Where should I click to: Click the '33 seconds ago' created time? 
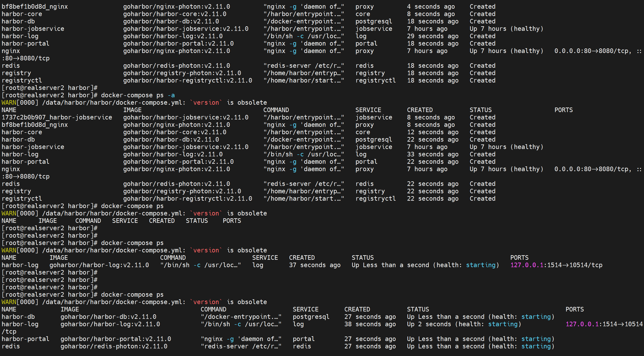tap(433, 154)
